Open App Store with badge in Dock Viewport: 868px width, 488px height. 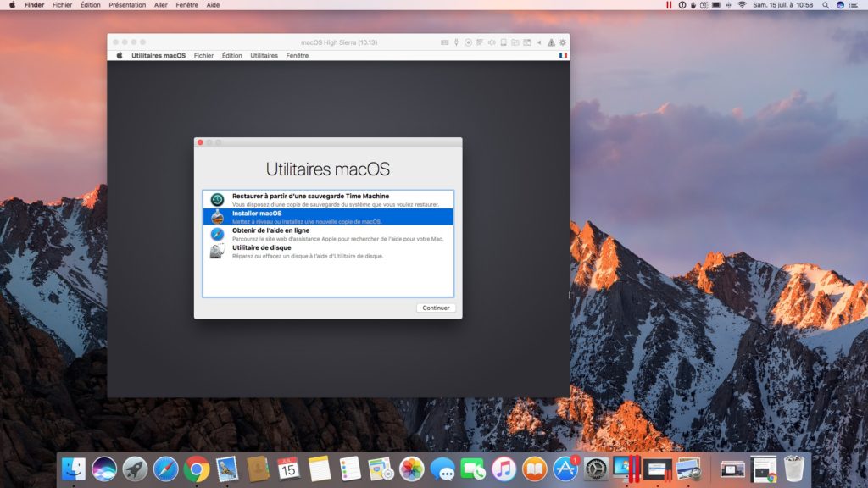(565, 469)
